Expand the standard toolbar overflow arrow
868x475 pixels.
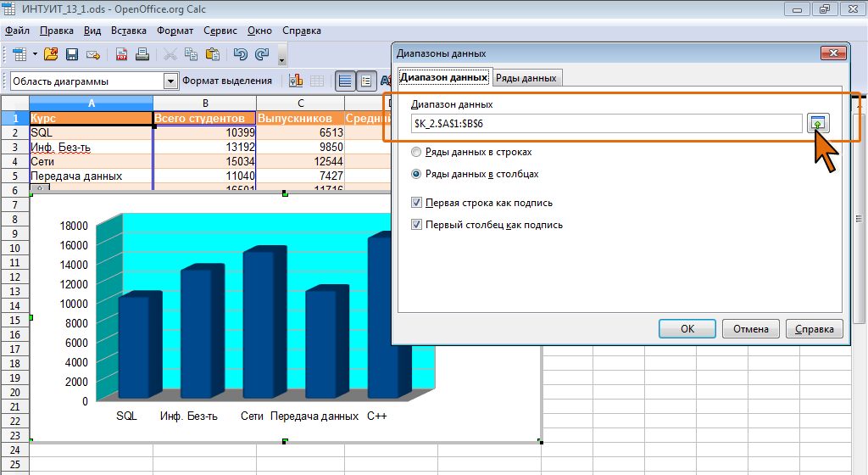point(281,55)
